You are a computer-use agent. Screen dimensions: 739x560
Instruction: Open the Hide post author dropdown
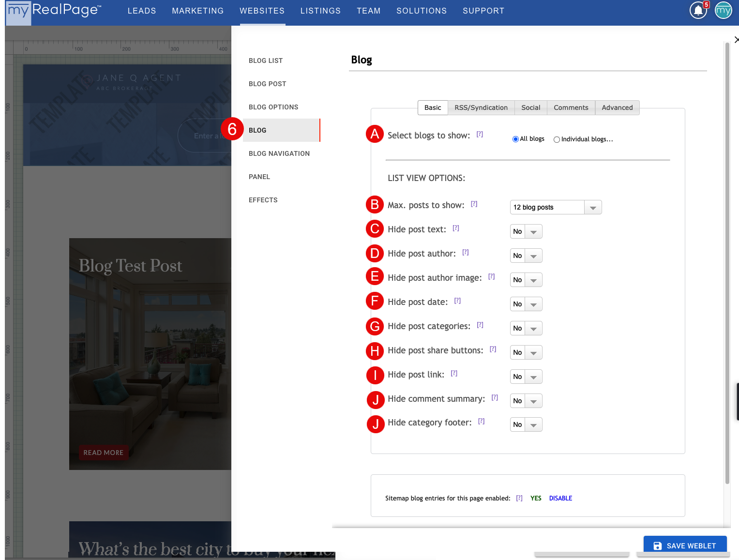[526, 256]
